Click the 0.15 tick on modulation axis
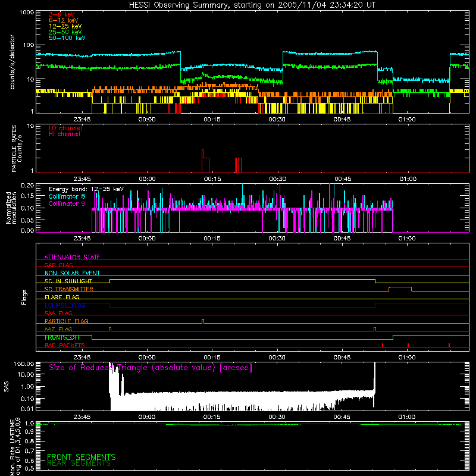Screen dimensions: 476x476 click(x=27, y=196)
